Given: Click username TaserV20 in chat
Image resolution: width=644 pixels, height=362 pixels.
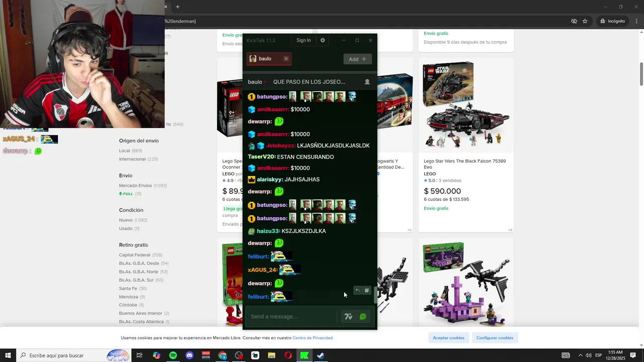Looking at the screenshot, I should point(261,157).
